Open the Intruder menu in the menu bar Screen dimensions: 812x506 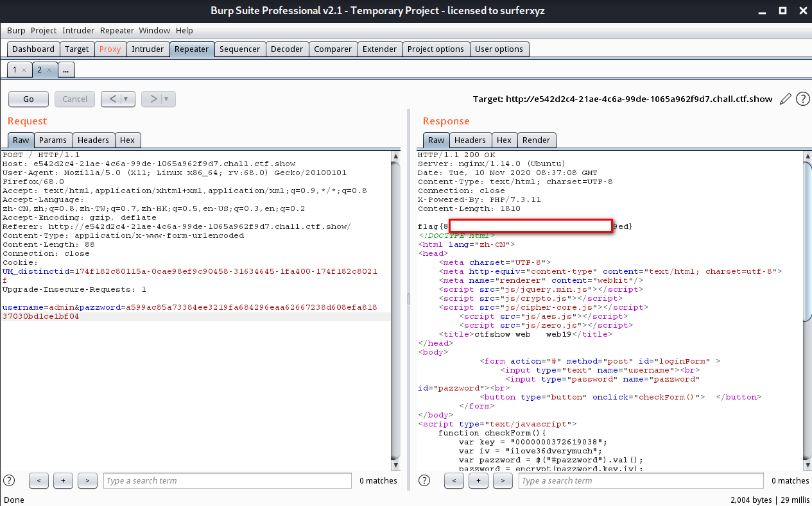[x=78, y=30]
